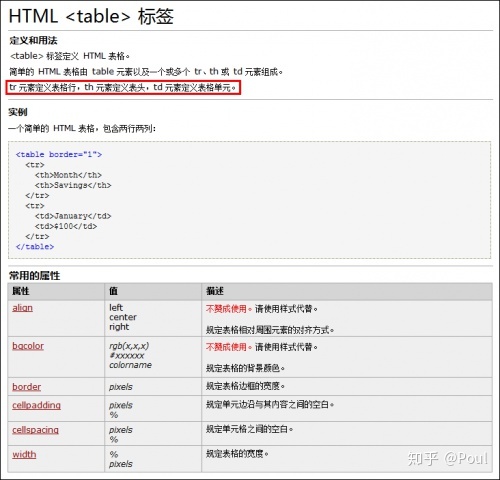Open the border attribute link

[26, 387]
